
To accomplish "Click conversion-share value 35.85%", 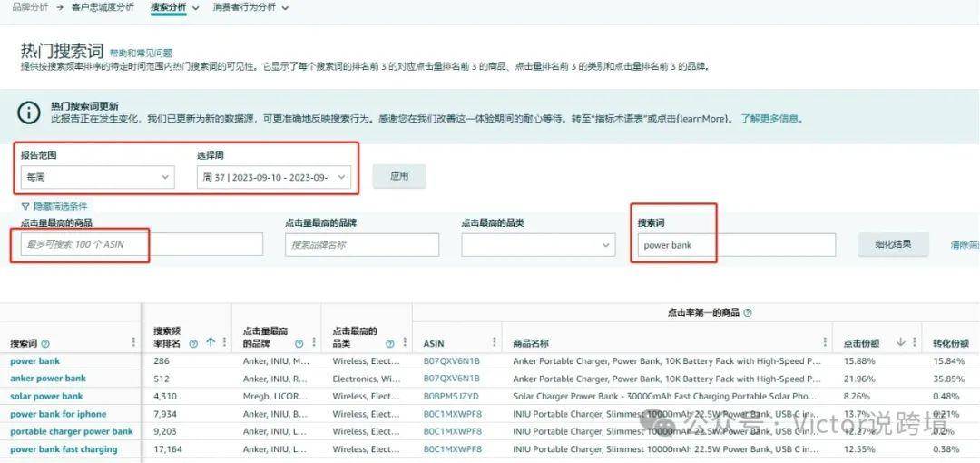I will 948,379.
